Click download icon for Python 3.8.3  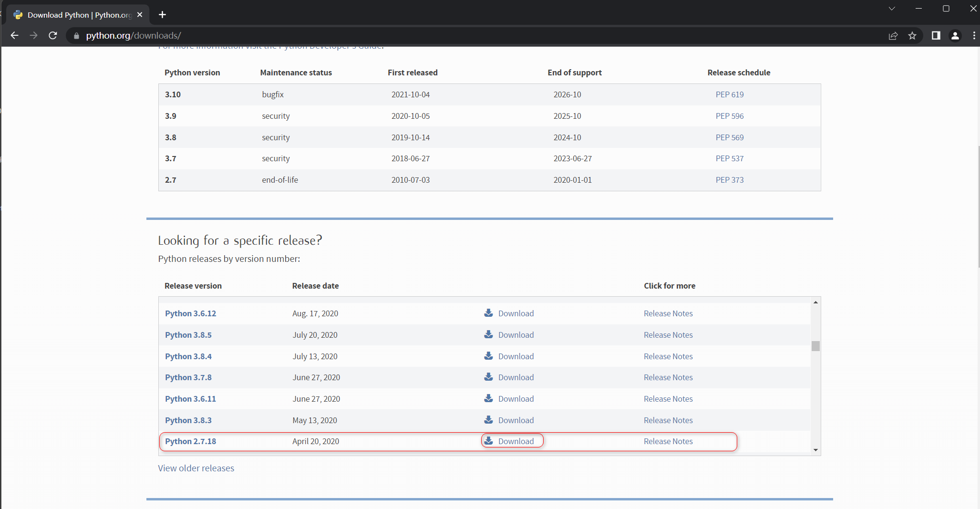[x=488, y=420]
